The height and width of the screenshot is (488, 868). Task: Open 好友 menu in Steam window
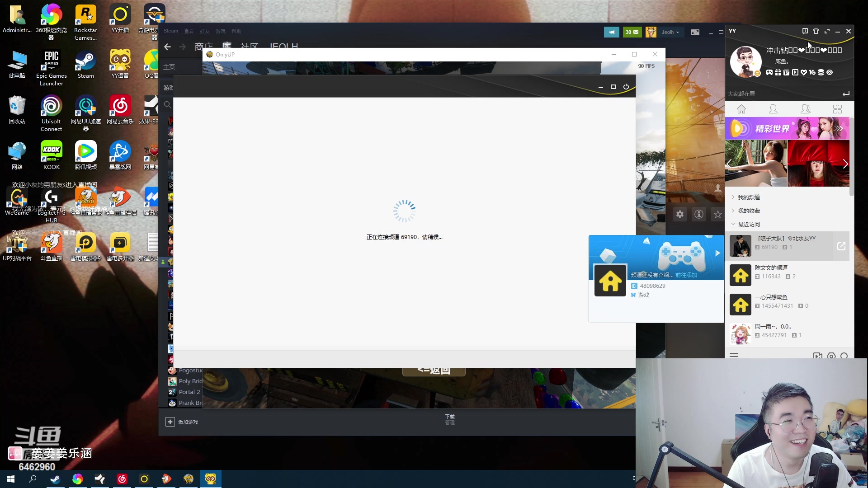(x=205, y=31)
